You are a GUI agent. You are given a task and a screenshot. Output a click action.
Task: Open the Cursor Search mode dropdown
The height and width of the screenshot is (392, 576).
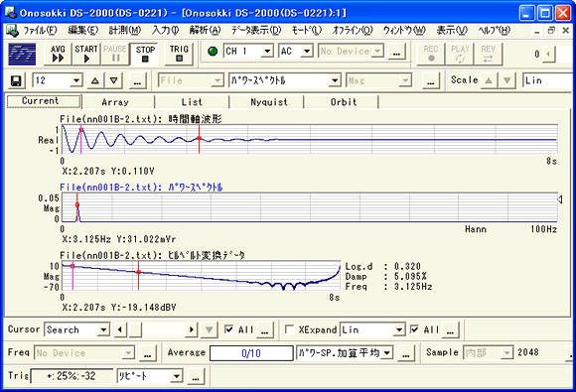103,329
